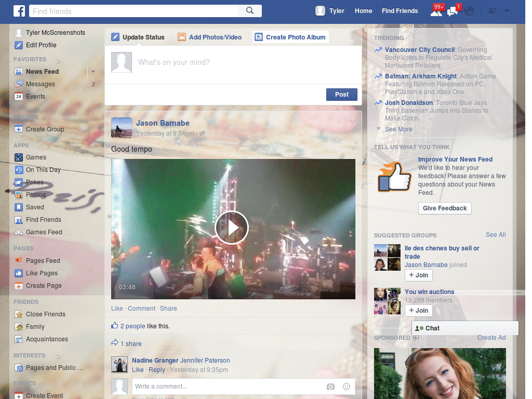Attach a photo via comment camera icon
The width and height of the screenshot is (532, 399).
pyautogui.click(x=330, y=387)
